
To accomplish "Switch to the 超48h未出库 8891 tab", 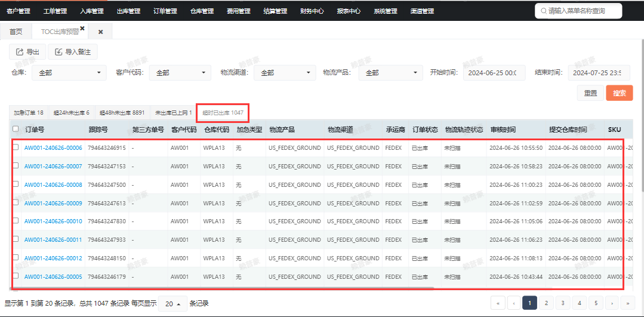I will (122, 112).
